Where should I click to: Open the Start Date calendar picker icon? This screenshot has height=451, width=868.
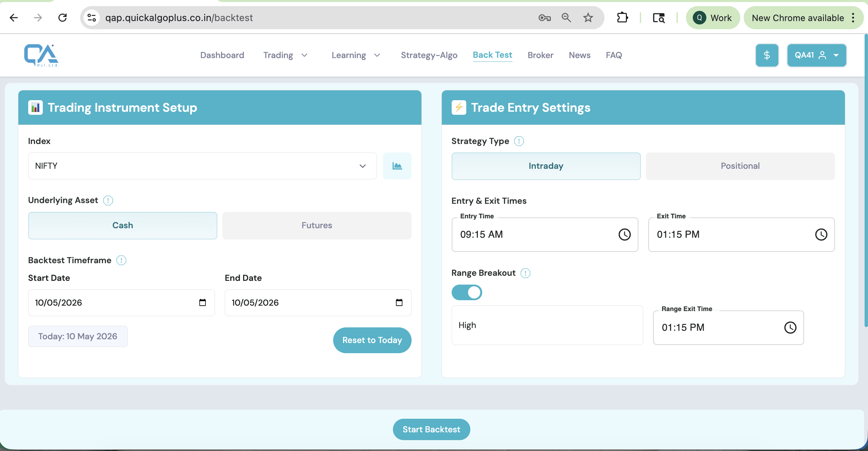coord(202,303)
